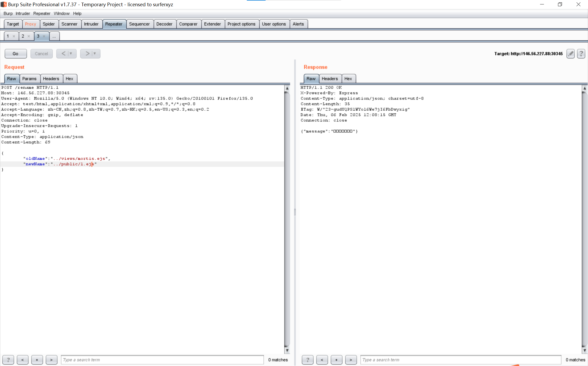Open the Project options tab
Image resolution: width=588 pixels, height=366 pixels.
tap(241, 24)
